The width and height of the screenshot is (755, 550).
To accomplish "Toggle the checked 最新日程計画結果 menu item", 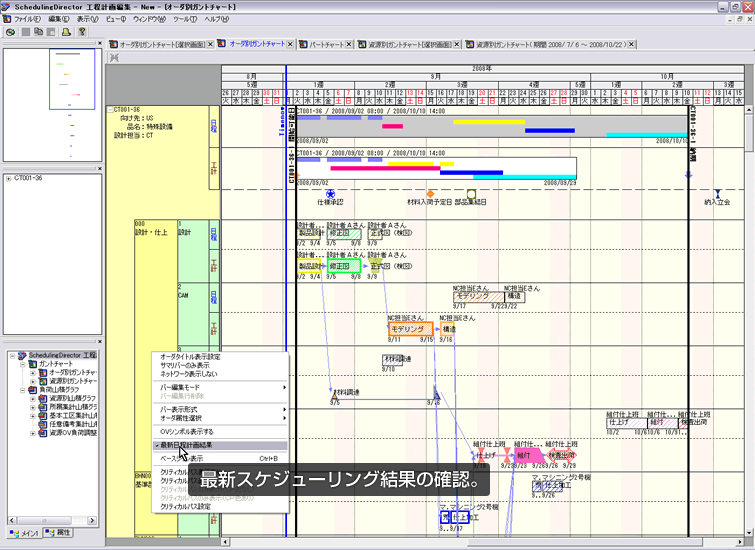I will click(221, 445).
